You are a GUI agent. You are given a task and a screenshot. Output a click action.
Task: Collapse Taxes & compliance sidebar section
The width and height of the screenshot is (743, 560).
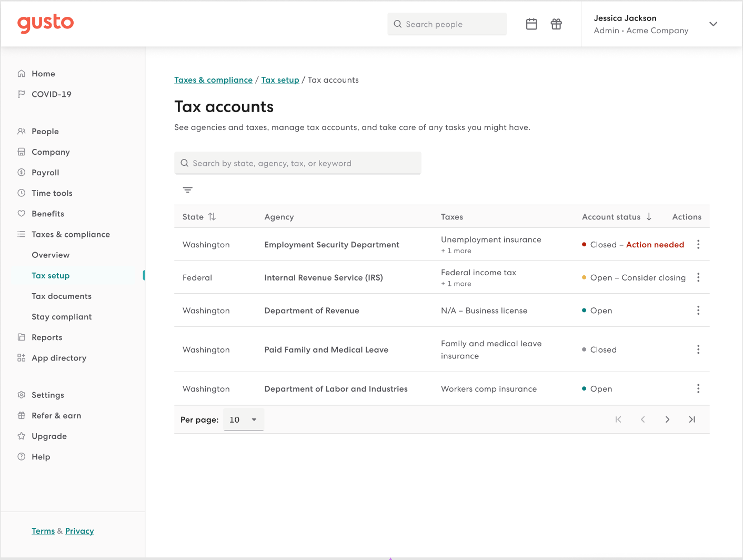[x=71, y=234]
